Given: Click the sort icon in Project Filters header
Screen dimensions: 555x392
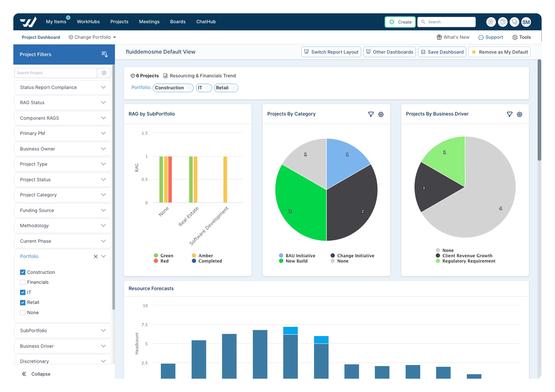Looking at the screenshot, I should tap(104, 54).
